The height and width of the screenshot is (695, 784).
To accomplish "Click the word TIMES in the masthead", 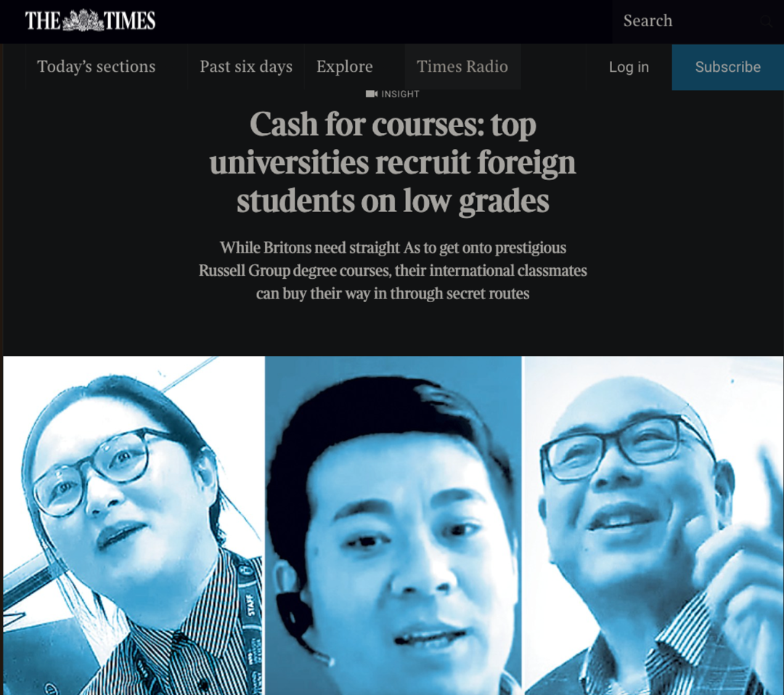I will [x=129, y=21].
